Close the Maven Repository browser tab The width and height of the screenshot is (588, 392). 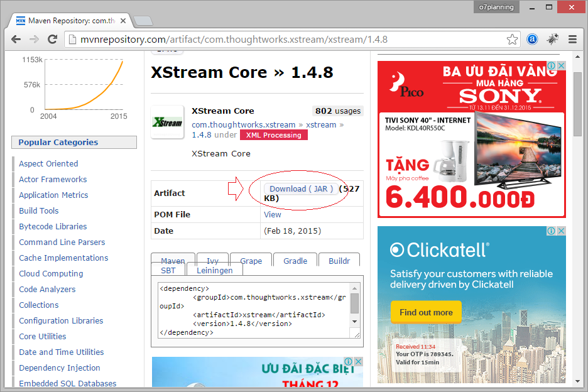(x=122, y=21)
